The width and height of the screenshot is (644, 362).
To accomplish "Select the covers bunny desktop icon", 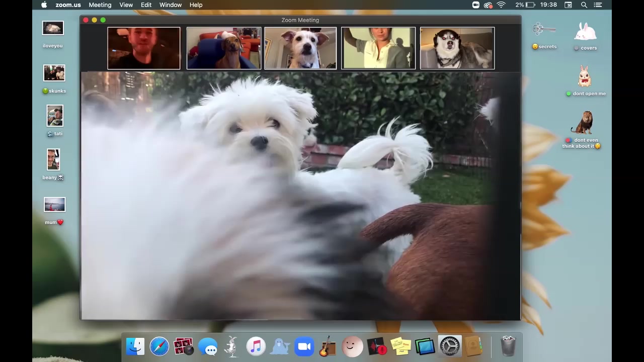I will pos(586,36).
